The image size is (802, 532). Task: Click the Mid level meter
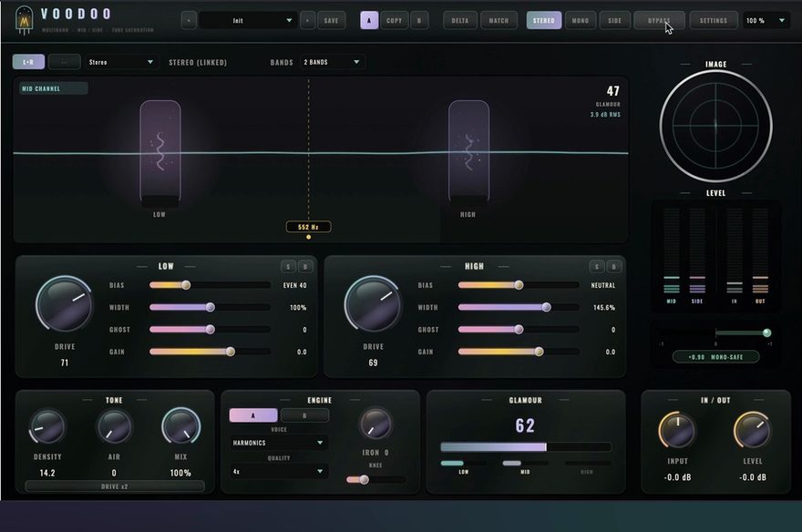pos(672,251)
